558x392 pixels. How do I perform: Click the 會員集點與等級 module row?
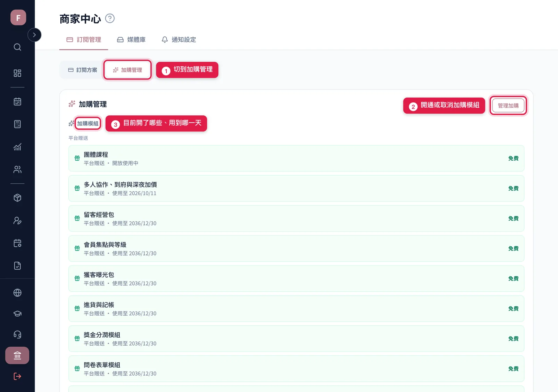pyautogui.click(x=296, y=248)
